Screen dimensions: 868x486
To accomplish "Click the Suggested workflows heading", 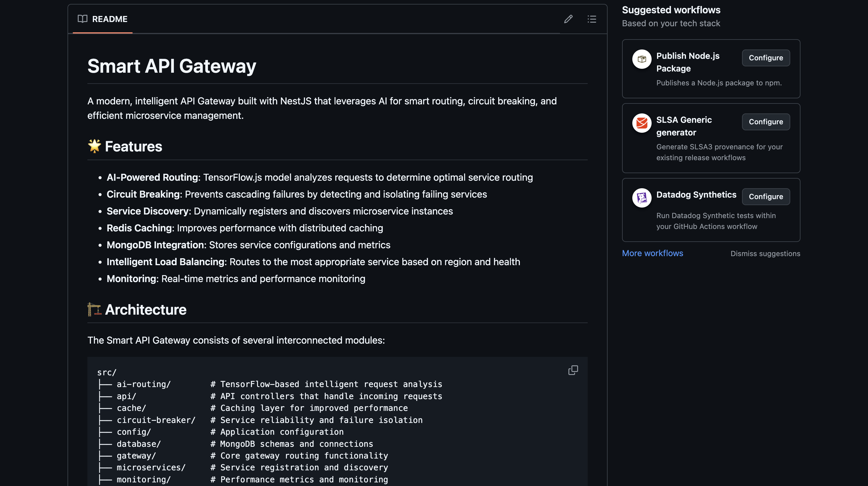I will [671, 10].
